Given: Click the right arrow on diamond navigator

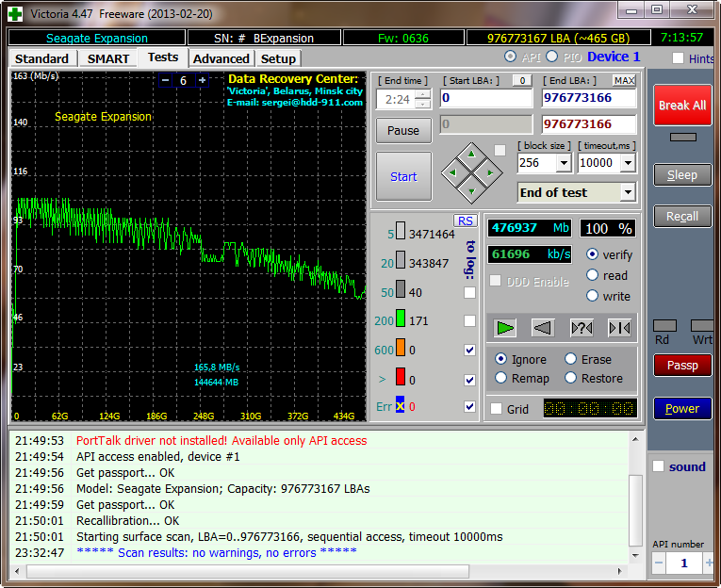Looking at the screenshot, I should pos(490,172).
